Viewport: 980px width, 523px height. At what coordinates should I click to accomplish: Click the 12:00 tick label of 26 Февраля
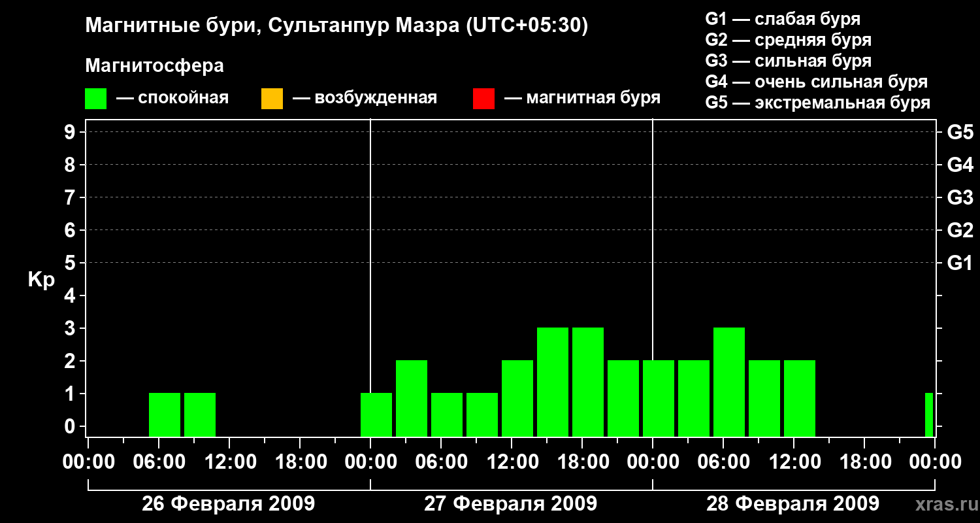229,462
